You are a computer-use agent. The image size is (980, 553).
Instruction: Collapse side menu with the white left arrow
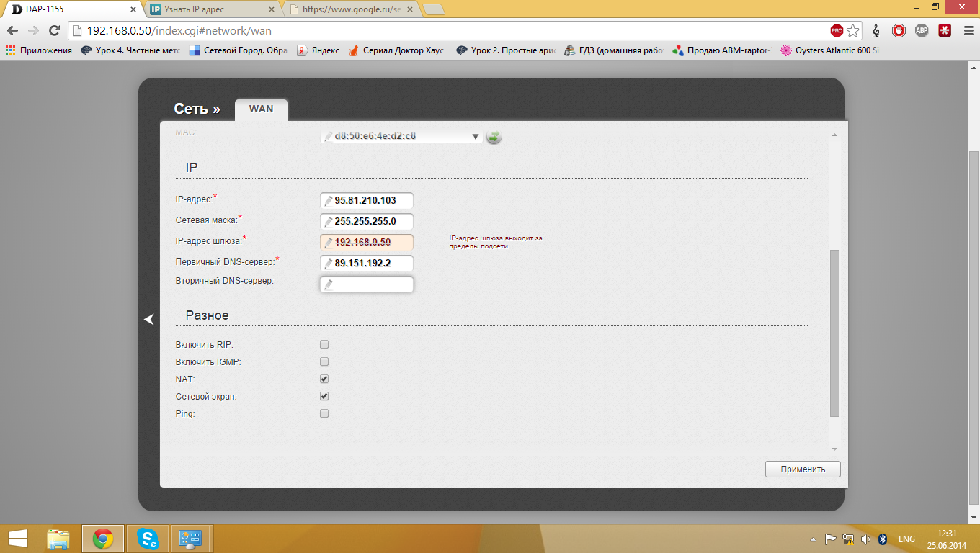coord(149,319)
